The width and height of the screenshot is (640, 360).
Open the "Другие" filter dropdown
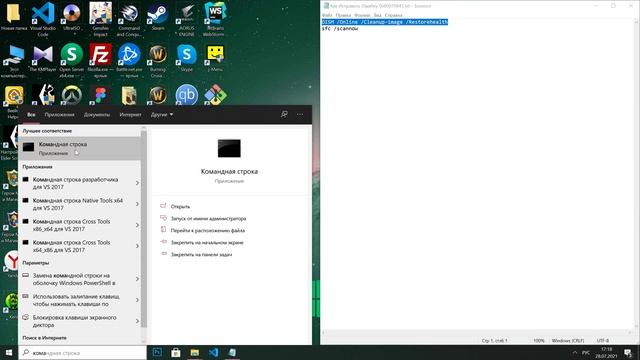tap(162, 115)
